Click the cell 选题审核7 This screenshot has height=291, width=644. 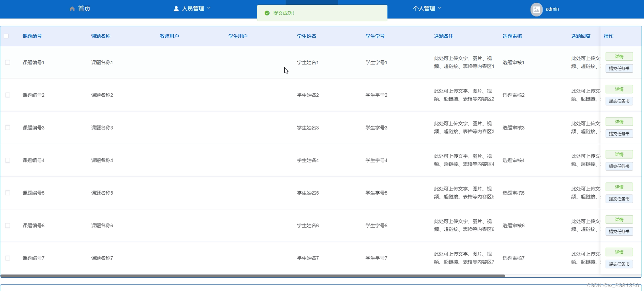tap(513, 258)
